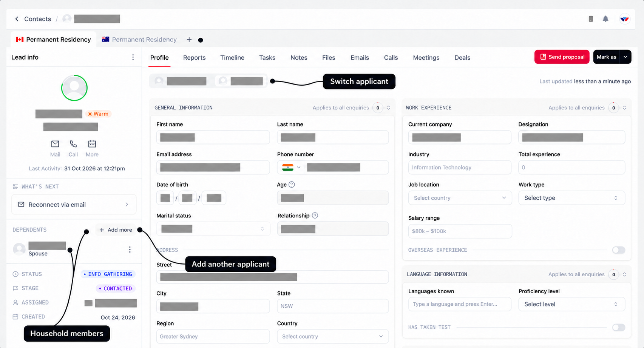Click the Call phone icon
Screen dimensions: 644x348
(73, 144)
